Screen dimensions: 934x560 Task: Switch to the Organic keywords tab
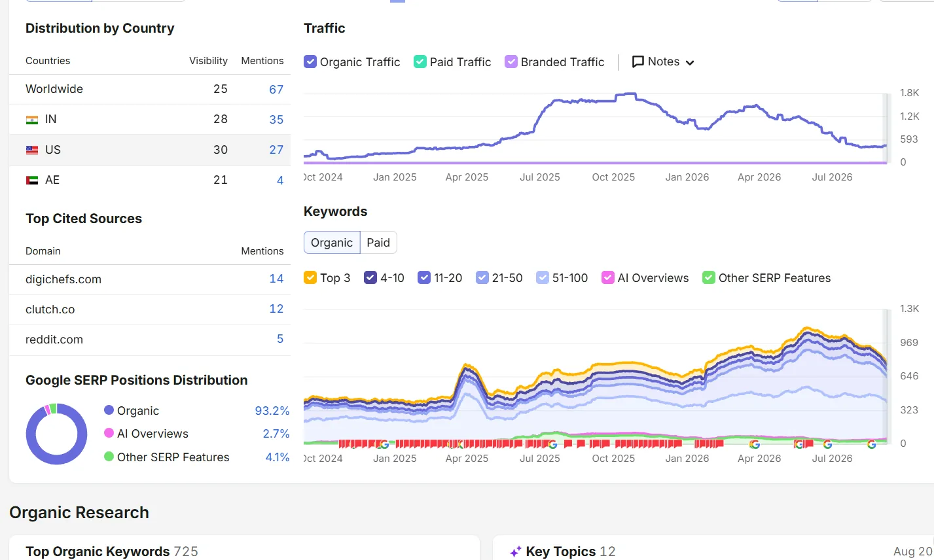(x=332, y=243)
